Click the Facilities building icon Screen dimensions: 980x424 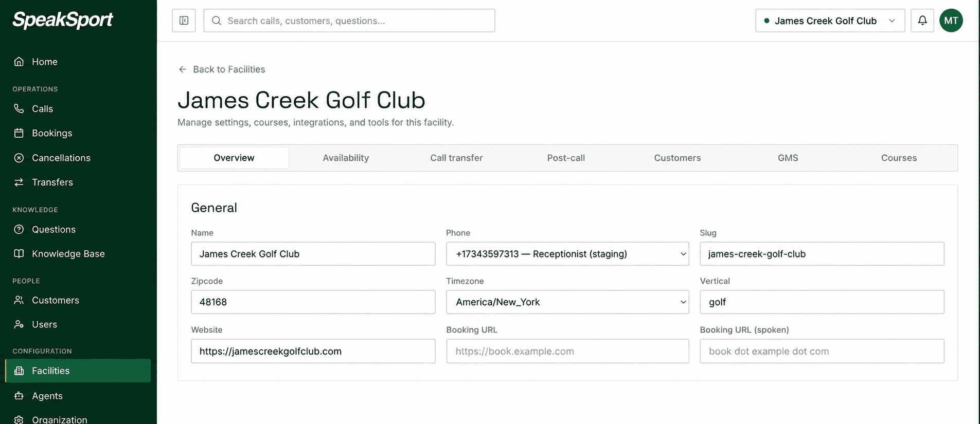click(x=19, y=371)
